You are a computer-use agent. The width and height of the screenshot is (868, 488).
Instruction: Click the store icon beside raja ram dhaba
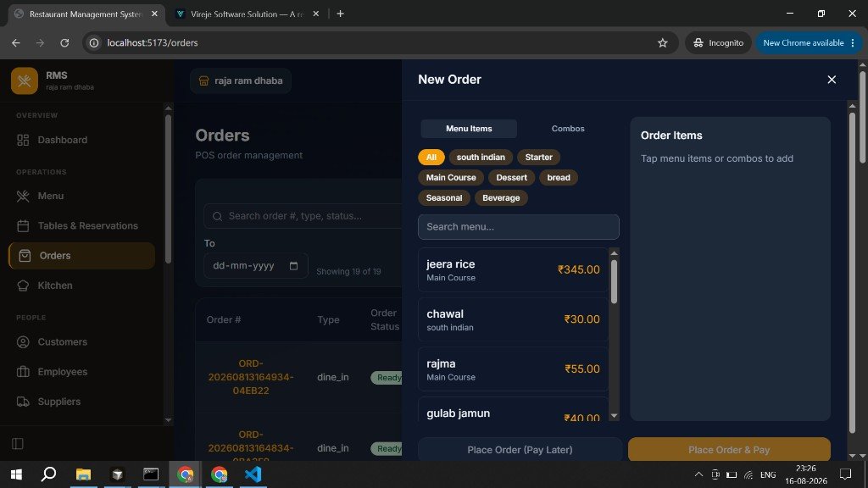click(203, 80)
